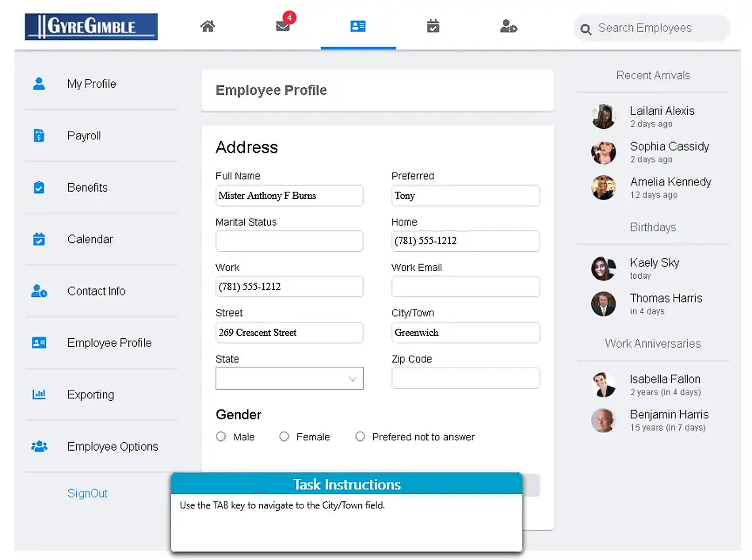Click the City/Town input field
Image resolution: width=752 pixels, height=560 pixels.
466,333
